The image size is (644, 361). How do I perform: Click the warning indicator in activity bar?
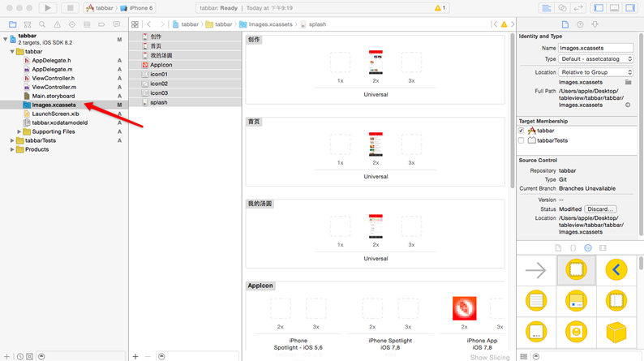(x=440, y=8)
